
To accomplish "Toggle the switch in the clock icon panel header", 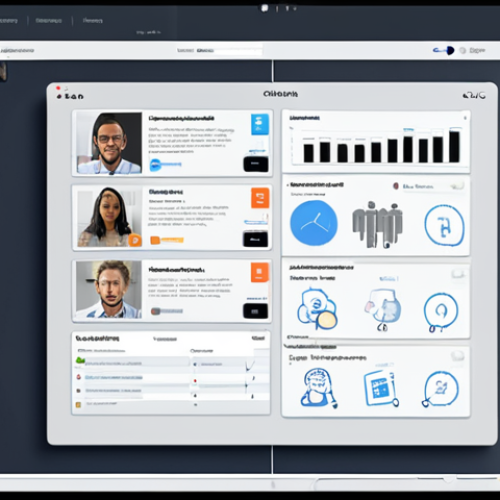I will click(x=457, y=186).
